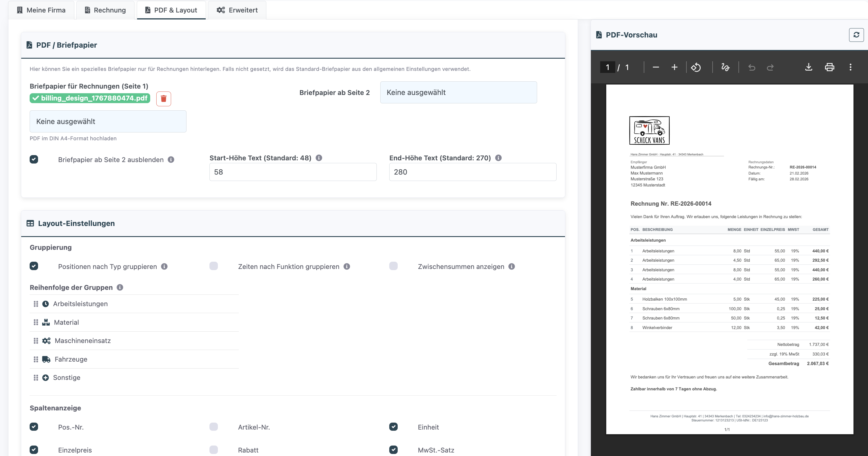This screenshot has width=868, height=456.
Task: Enable the Artikel-Nr. column checkbox
Action: pos(214,427)
